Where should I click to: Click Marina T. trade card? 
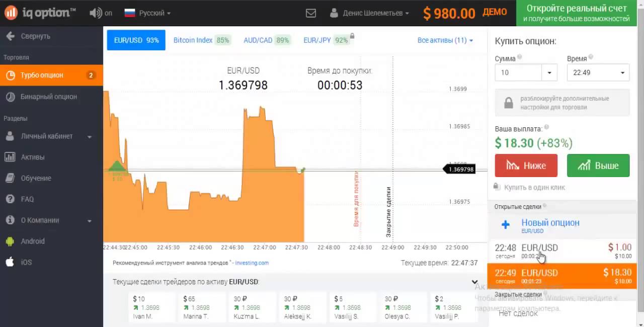click(x=202, y=307)
